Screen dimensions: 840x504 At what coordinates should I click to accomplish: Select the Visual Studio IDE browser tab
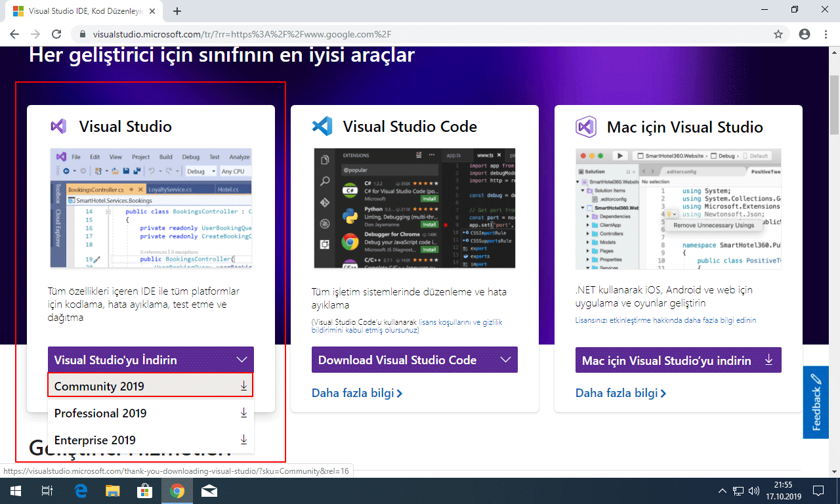click(x=85, y=11)
